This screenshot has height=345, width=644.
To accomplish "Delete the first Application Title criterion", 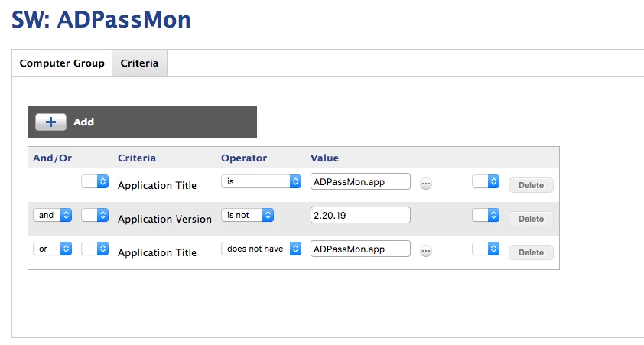I will [x=531, y=185].
